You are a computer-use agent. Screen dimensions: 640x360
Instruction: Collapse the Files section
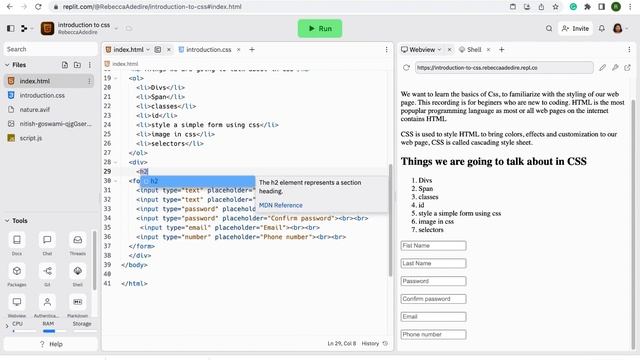point(7,65)
